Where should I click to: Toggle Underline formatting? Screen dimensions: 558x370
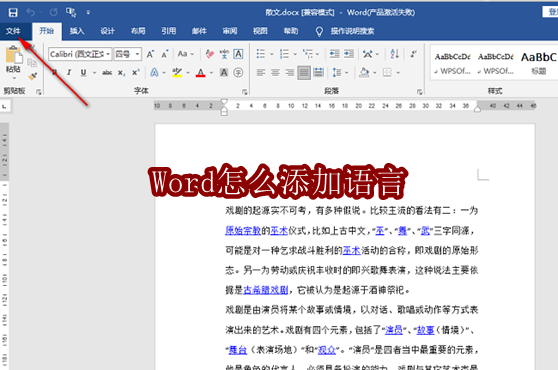[x=83, y=73]
